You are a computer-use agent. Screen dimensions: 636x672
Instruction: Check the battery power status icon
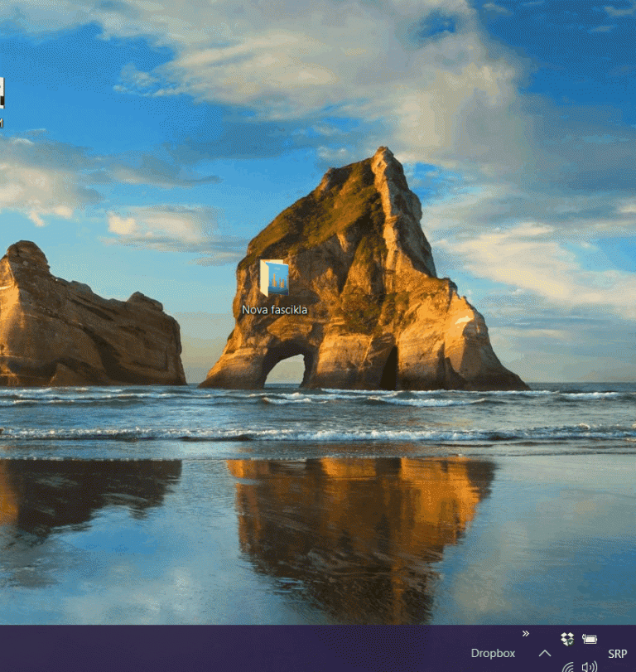point(590,640)
